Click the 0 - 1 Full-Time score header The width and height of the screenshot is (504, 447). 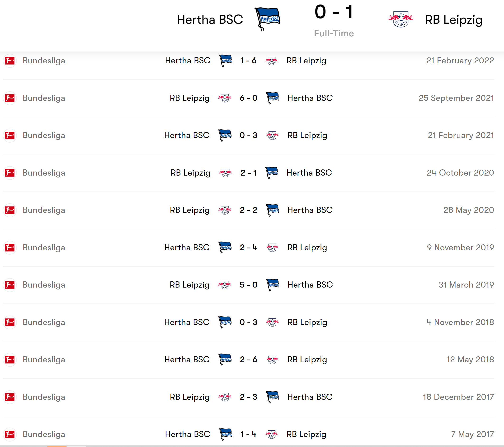coord(334,12)
